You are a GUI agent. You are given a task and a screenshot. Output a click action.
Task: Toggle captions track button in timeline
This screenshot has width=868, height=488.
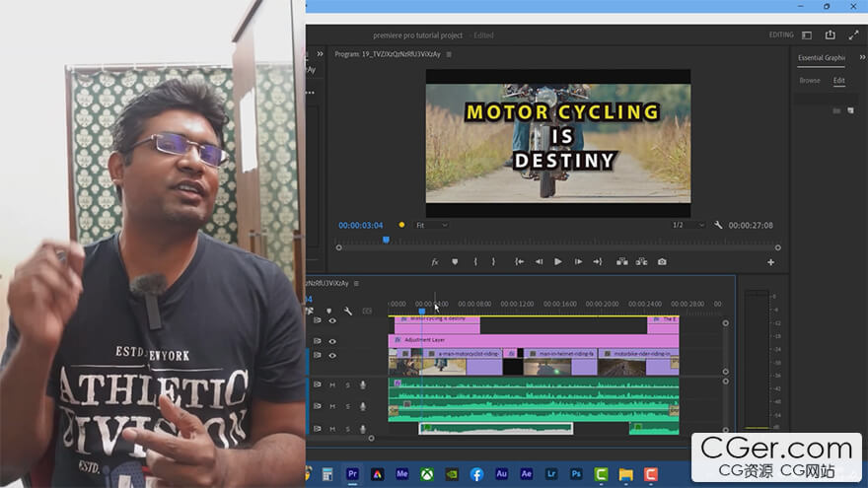367,312
